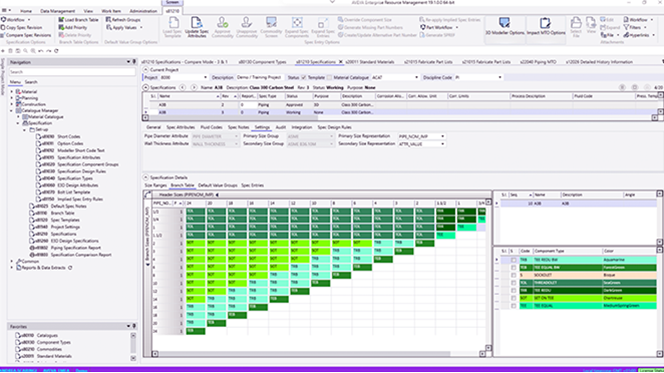Open the Primary Size Representation dropdown

421,136
